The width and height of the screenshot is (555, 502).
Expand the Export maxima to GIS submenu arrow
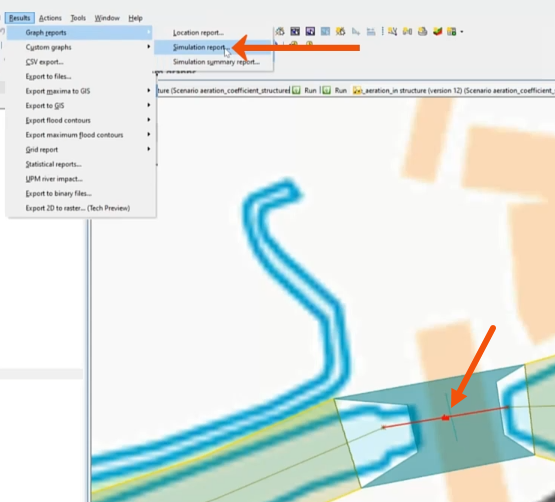click(x=149, y=91)
